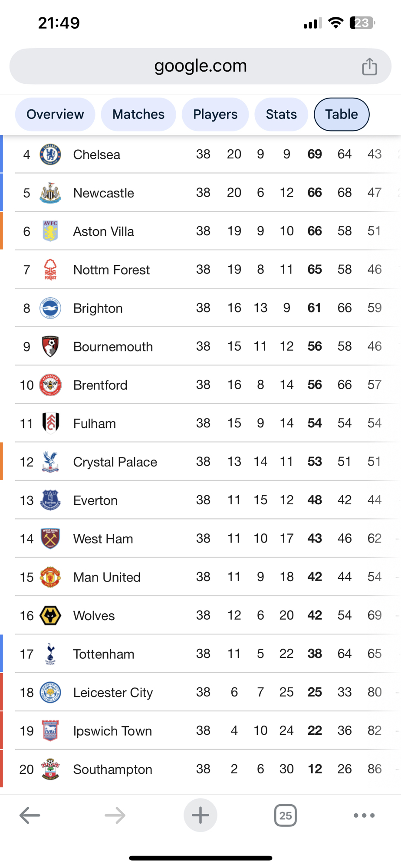
Task: Select Crystal Palace in the table
Action: point(115,462)
